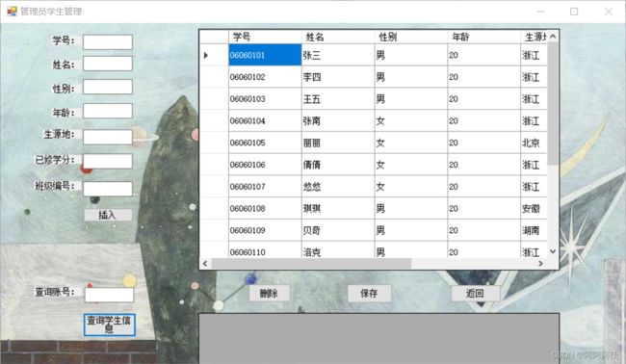
Task: Select gender cell 女 in row 06060104
Action: [411, 120]
